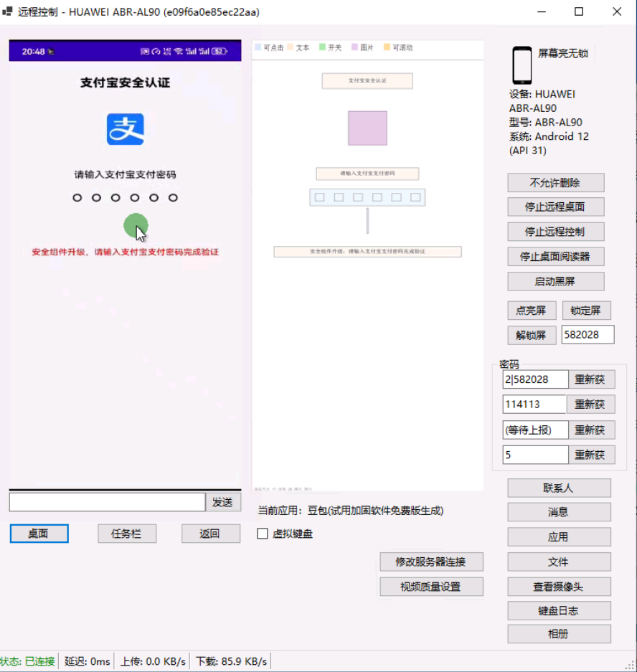This screenshot has height=672, width=637.
Task: Open the 联系人 panel
Action: (x=559, y=488)
